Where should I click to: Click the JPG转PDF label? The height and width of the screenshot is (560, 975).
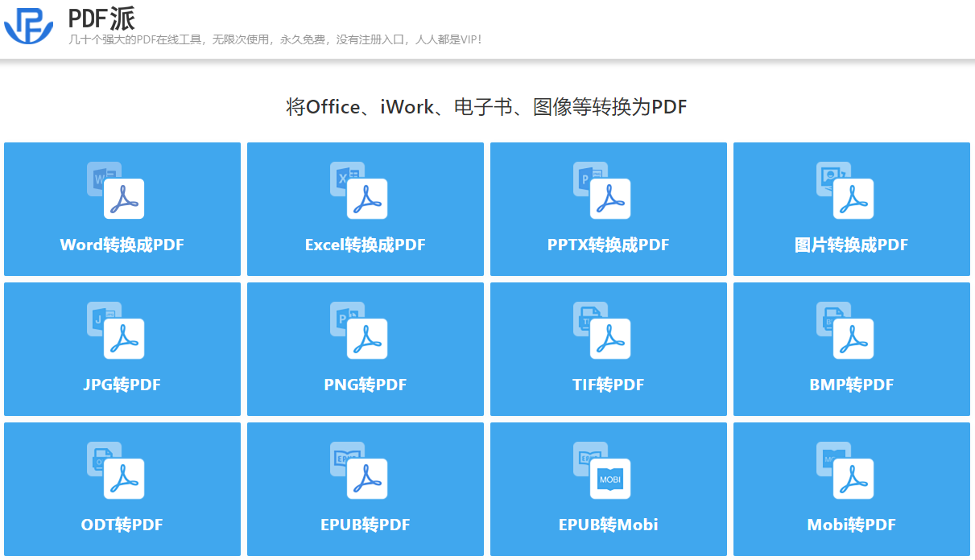pos(122,385)
